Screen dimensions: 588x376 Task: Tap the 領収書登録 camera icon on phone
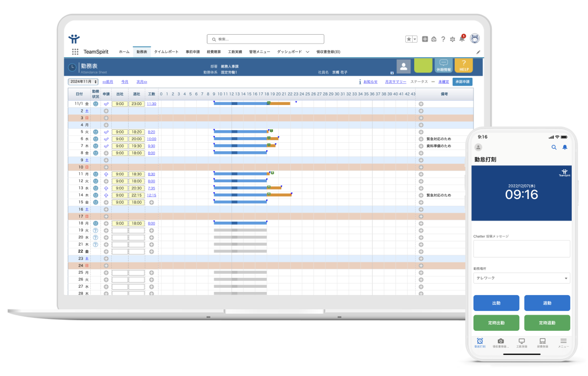(500, 341)
